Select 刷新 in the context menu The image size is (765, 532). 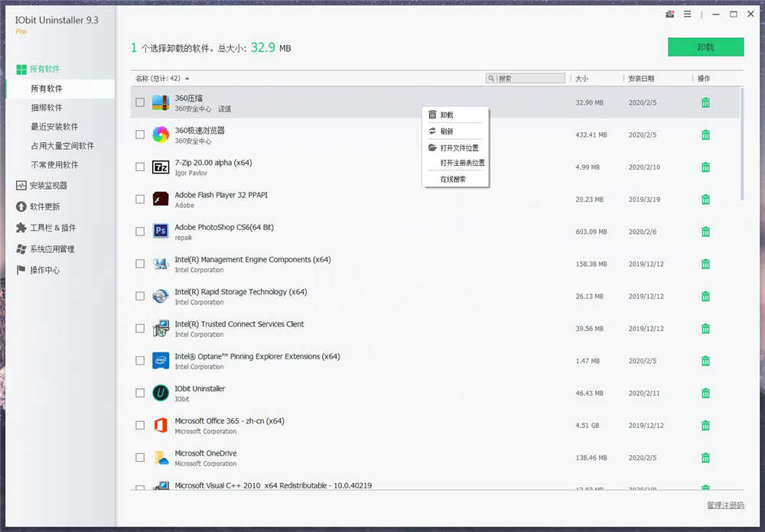click(x=455, y=131)
